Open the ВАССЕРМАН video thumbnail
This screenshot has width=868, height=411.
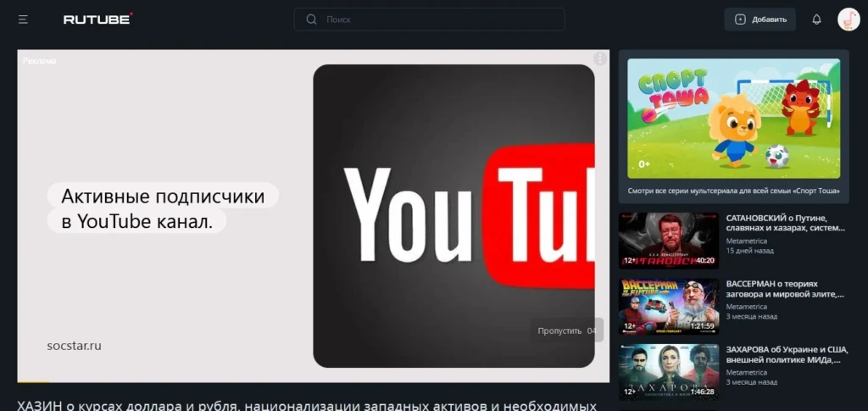point(669,307)
